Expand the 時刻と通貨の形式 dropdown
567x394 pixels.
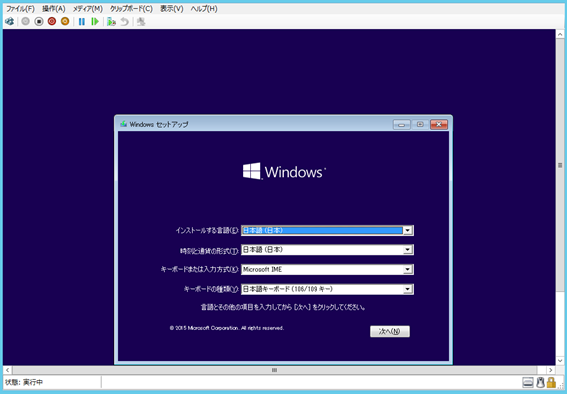[x=408, y=250]
